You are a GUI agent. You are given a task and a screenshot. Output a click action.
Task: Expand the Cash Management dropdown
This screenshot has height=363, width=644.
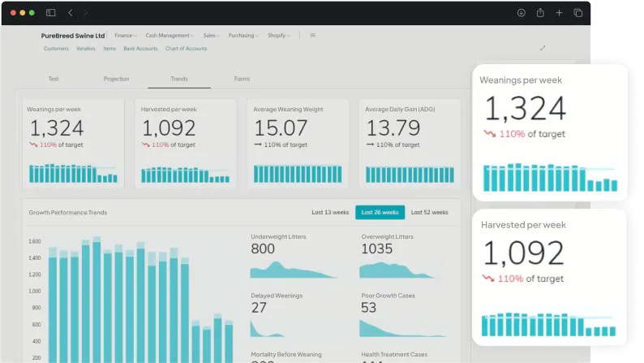(170, 36)
